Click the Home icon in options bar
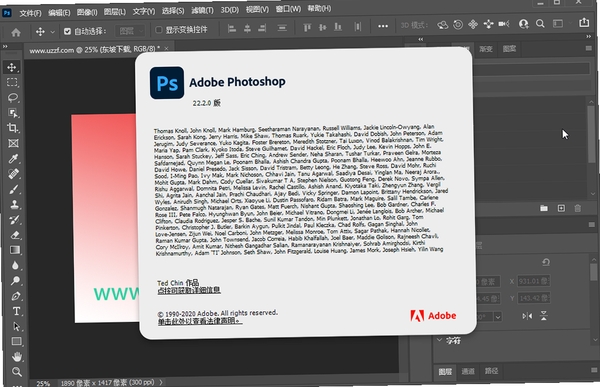 [16, 33]
